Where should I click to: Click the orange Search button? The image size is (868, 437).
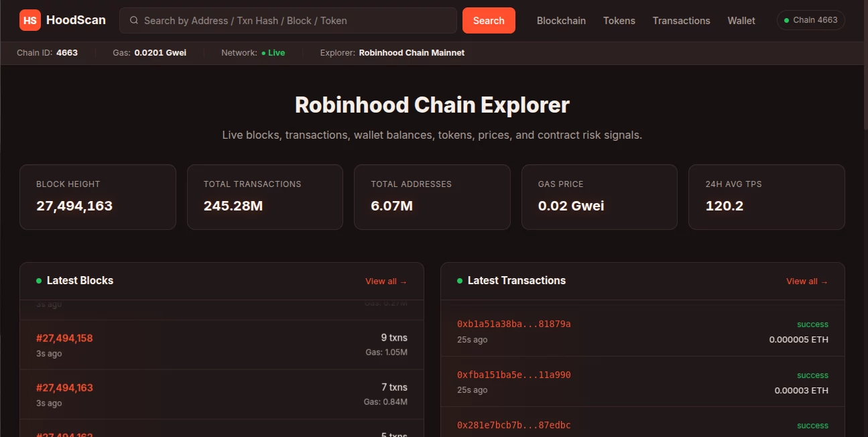tap(489, 21)
